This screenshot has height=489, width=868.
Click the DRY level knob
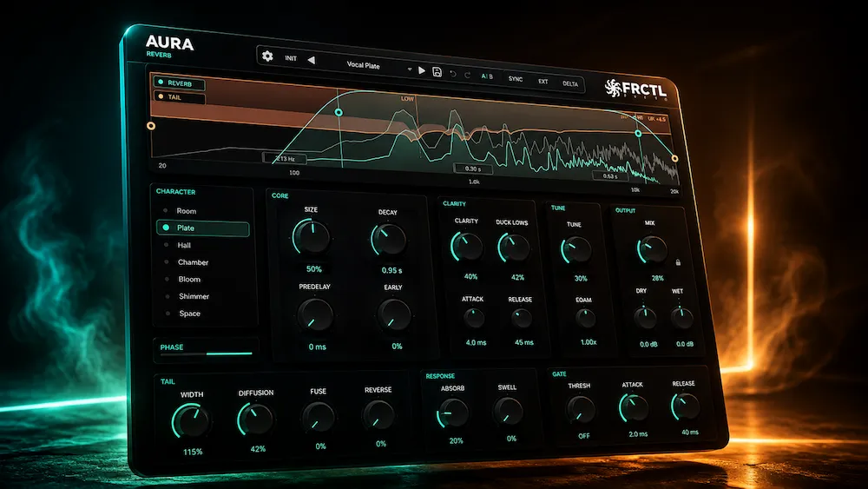[645, 317]
